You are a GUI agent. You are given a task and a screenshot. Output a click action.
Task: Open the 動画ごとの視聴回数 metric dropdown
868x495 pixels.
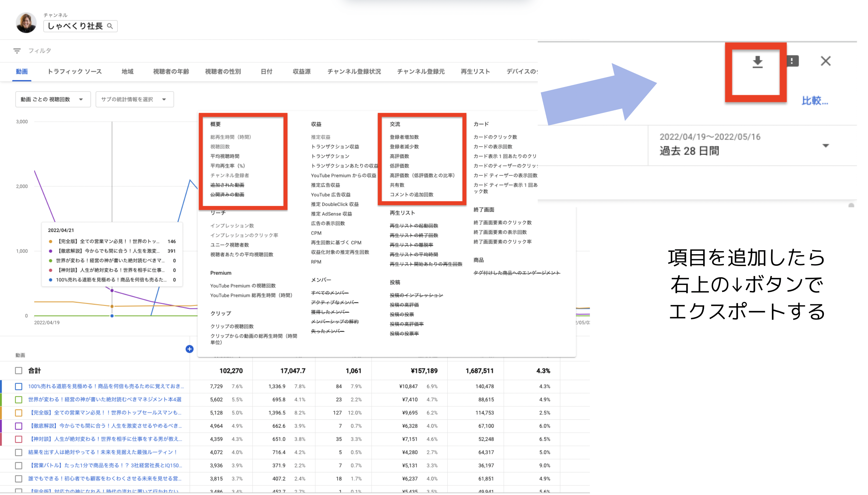[x=53, y=99]
